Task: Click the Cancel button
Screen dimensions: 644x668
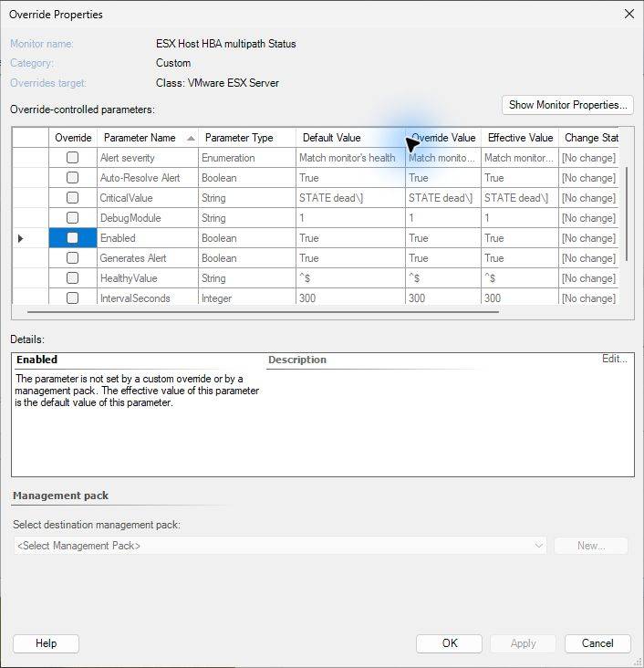Action: (x=597, y=643)
